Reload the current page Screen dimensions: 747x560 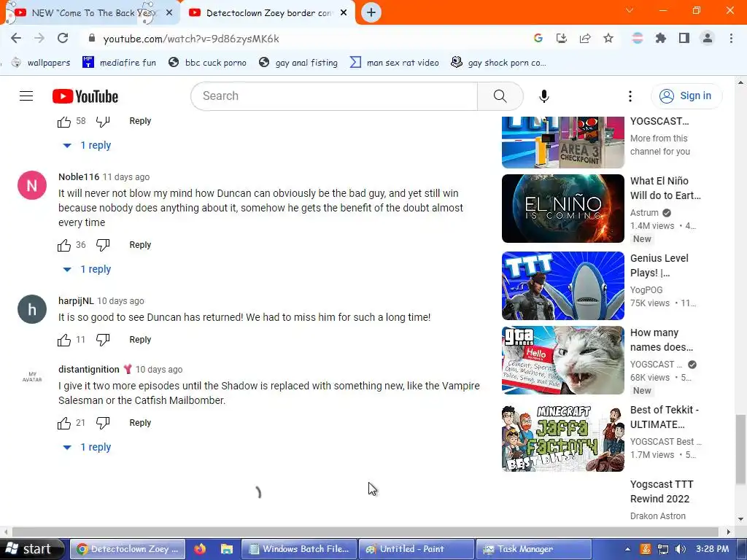coord(63,39)
